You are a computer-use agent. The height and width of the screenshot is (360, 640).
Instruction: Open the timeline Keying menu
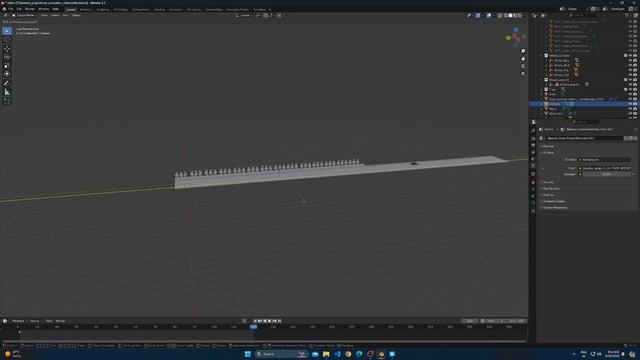[x=35, y=321]
